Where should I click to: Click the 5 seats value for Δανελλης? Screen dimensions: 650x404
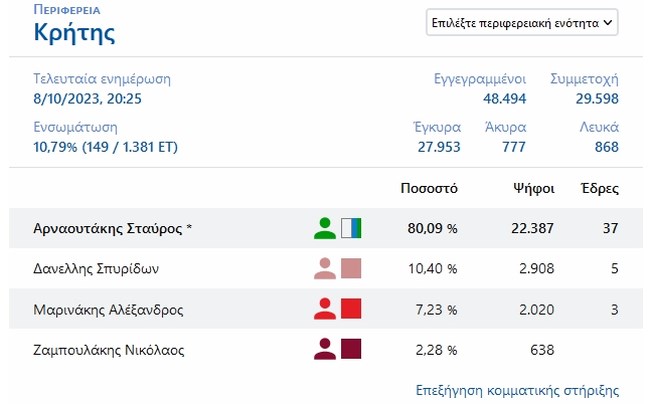click(x=615, y=269)
